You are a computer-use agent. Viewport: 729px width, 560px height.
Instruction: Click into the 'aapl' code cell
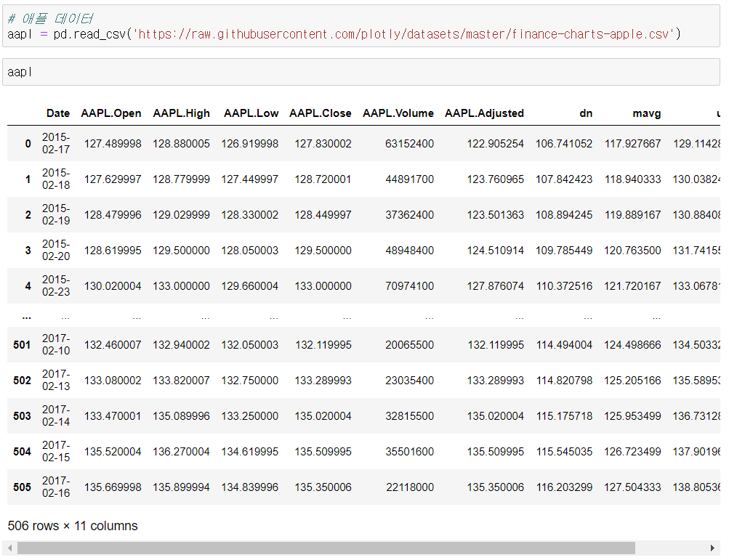click(361, 72)
